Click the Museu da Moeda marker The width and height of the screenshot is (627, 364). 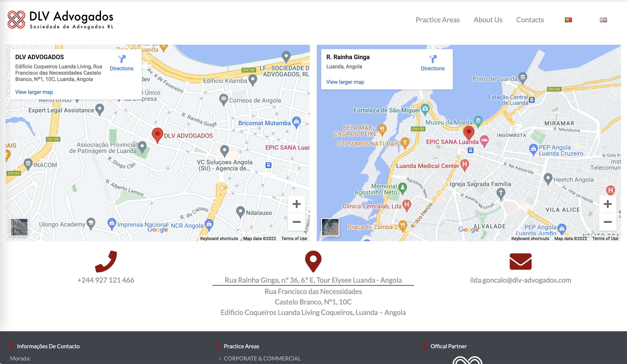point(478,122)
